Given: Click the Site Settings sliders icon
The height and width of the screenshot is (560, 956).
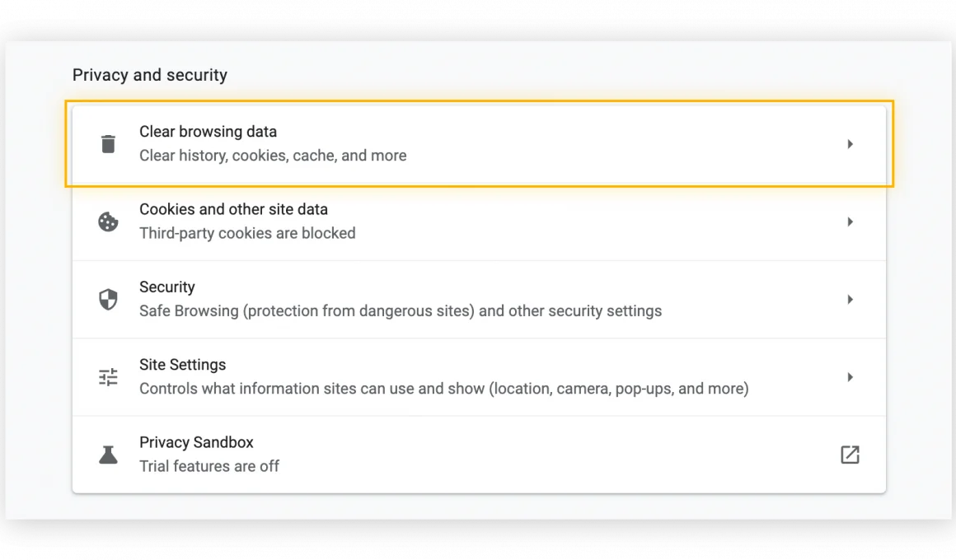Looking at the screenshot, I should tap(108, 377).
